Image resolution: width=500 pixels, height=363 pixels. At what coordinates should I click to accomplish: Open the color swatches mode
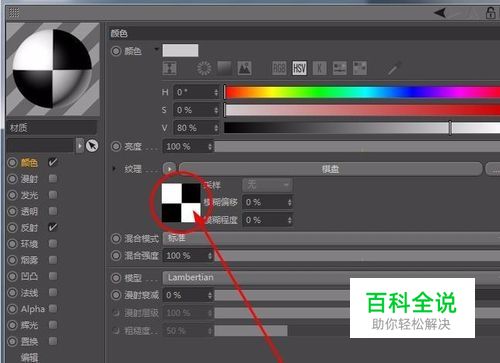coord(360,68)
